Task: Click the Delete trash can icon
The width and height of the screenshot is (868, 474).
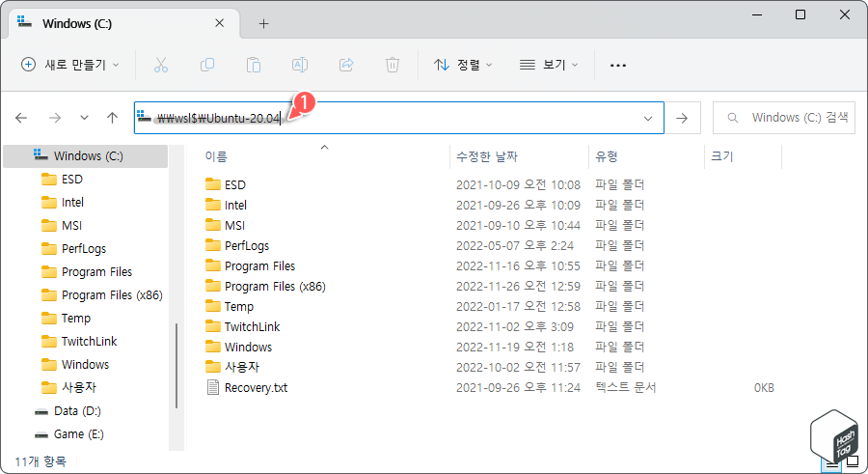Action: pyautogui.click(x=392, y=65)
